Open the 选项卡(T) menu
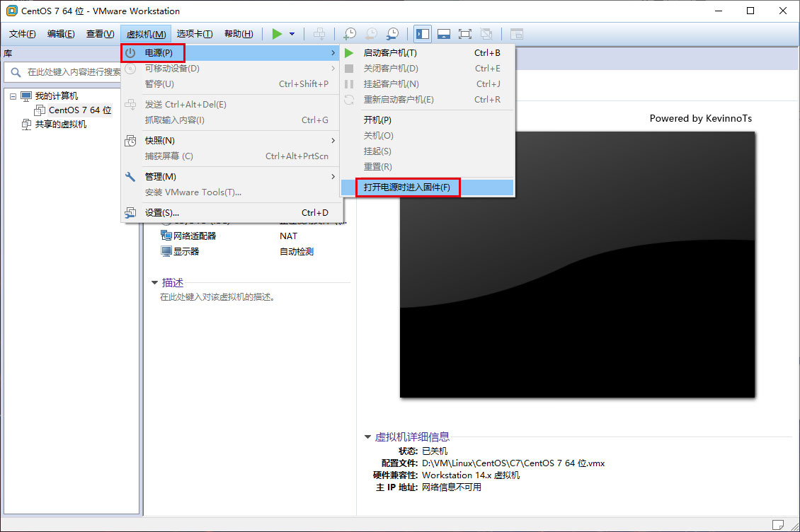Screen dimensions: 800x532 195,34
